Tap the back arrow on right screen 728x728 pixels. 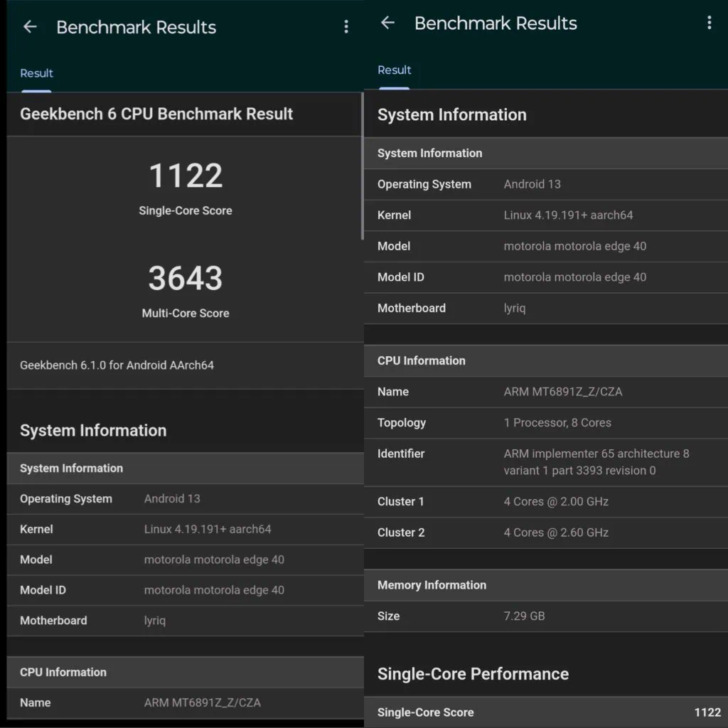(x=387, y=23)
